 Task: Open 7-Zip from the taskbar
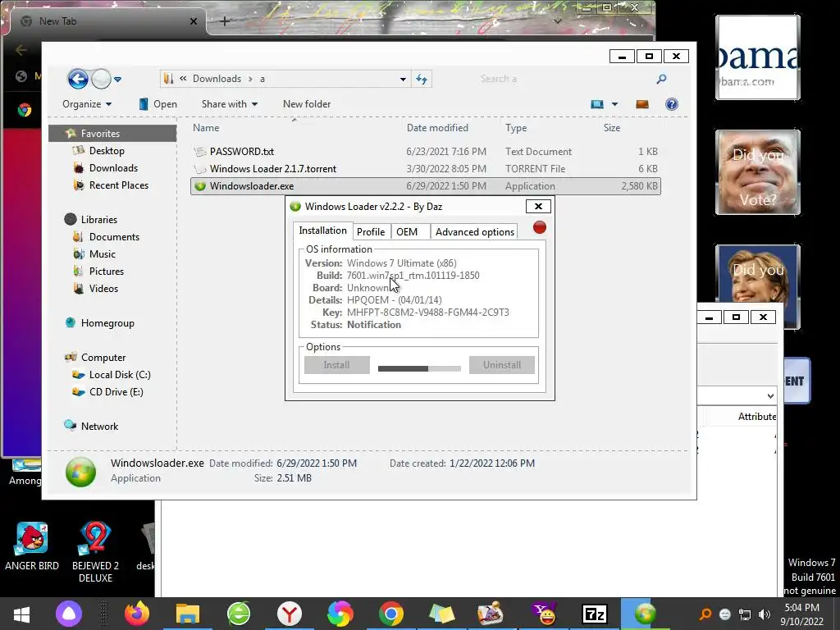594,614
